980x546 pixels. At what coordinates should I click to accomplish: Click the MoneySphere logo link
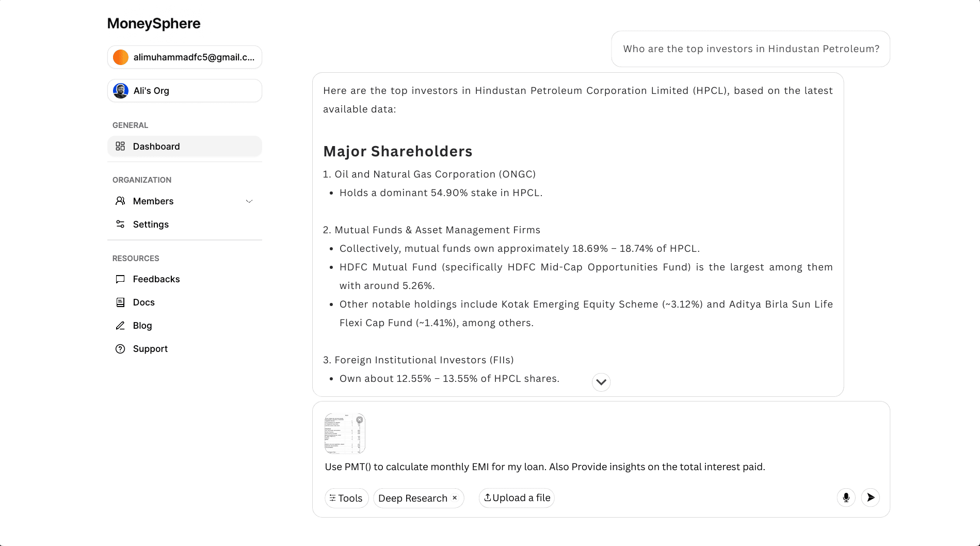tap(154, 24)
